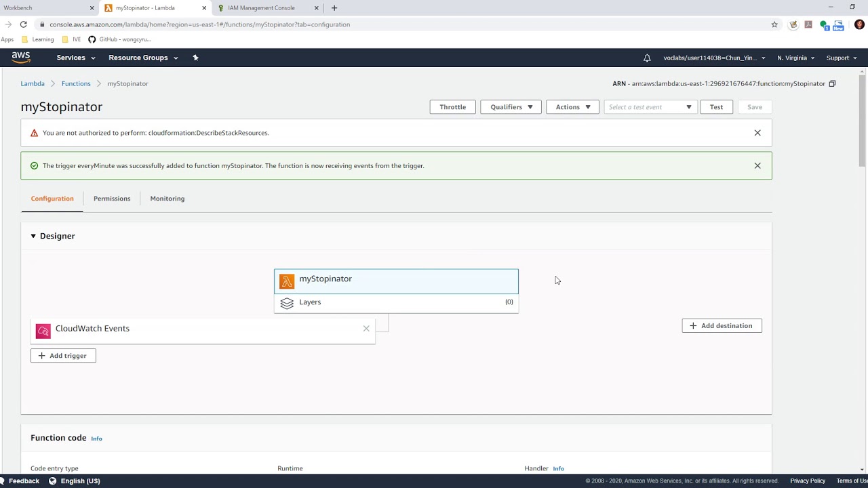Bookmark page with star icon
Image resolution: width=868 pixels, height=488 pixels.
point(774,24)
